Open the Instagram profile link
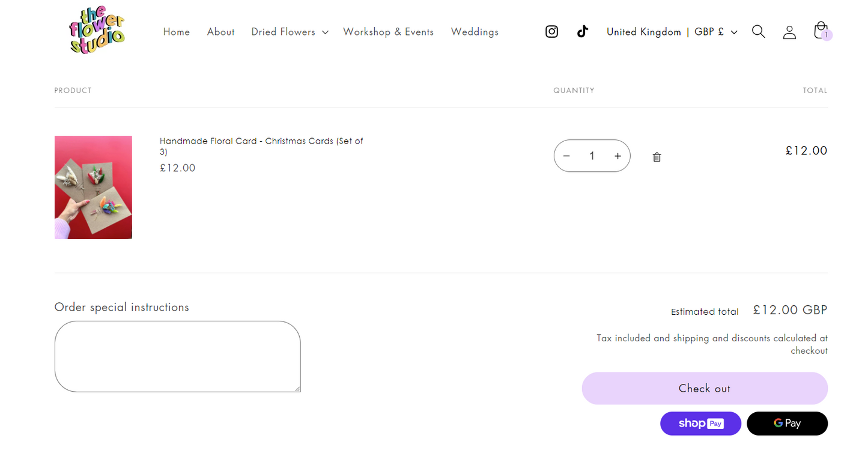The width and height of the screenshot is (868, 456). coord(551,32)
